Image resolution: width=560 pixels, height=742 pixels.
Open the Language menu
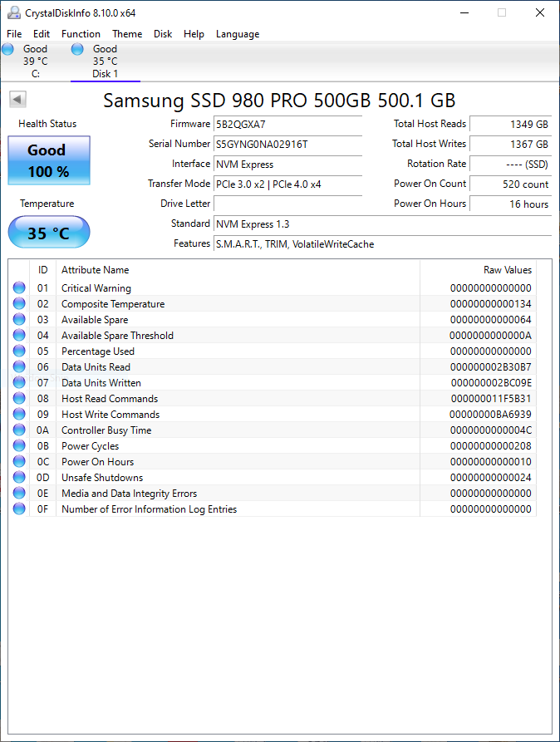click(x=238, y=34)
